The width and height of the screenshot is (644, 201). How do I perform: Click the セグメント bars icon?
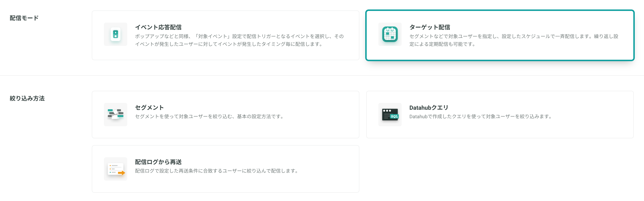point(116,115)
